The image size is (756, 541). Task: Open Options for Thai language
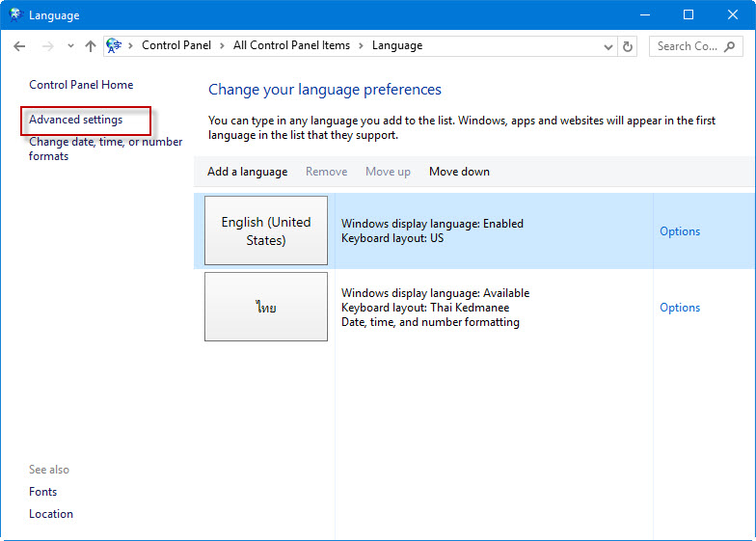(x=680, y=308)
